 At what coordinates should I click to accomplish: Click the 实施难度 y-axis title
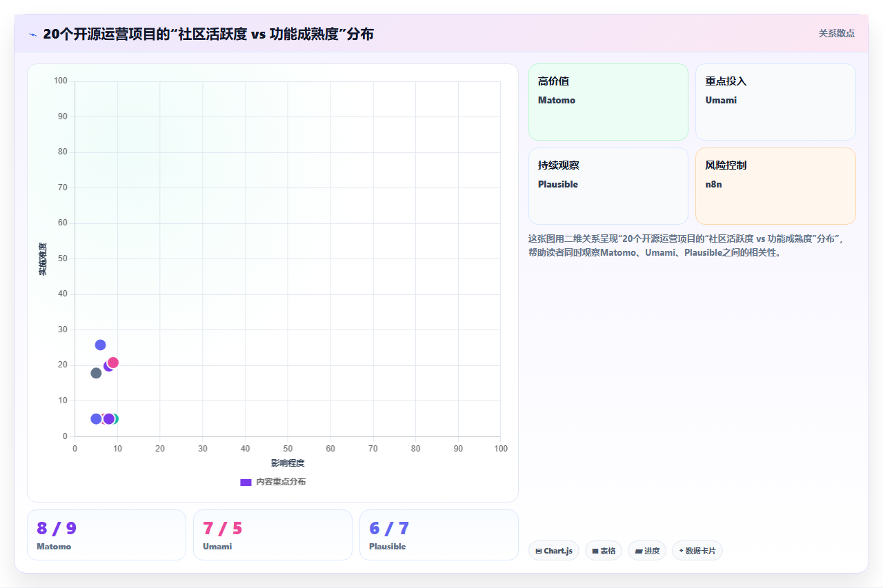point(43,259)
